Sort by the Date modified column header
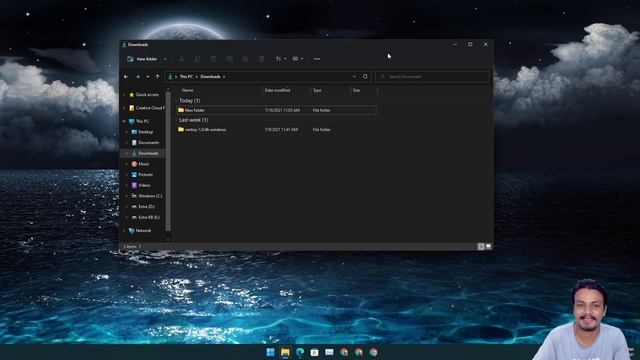This screenshot has height=360, width=640. (278, 90)
